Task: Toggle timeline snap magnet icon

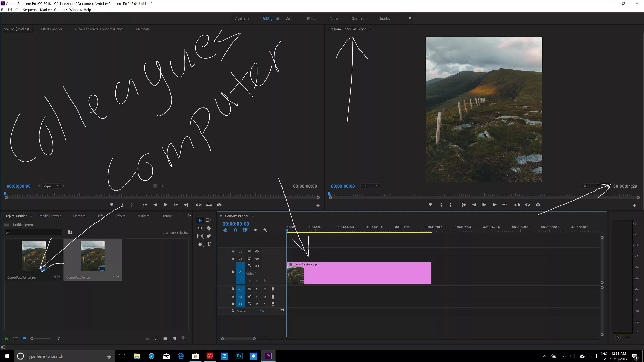Action: tap(235, 230)
